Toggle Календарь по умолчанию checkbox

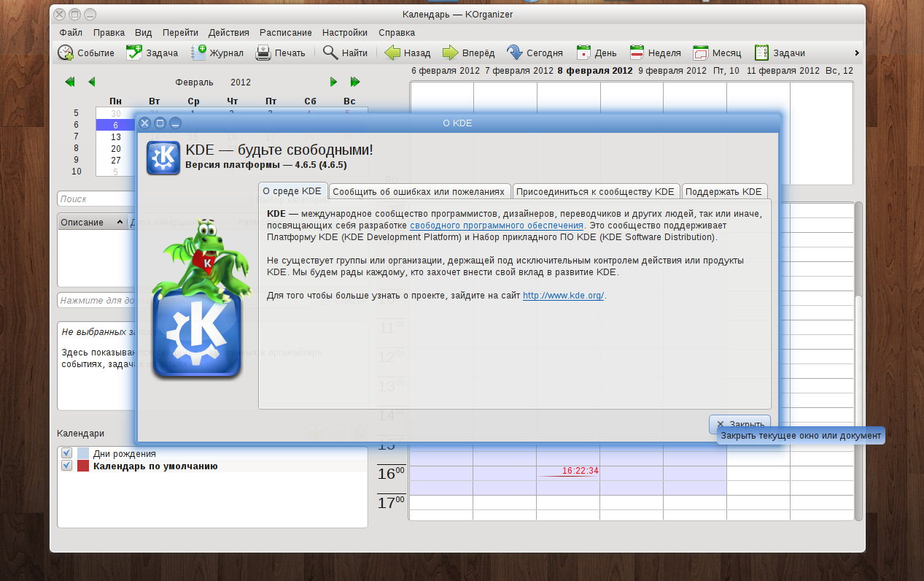tap(67, 466)
